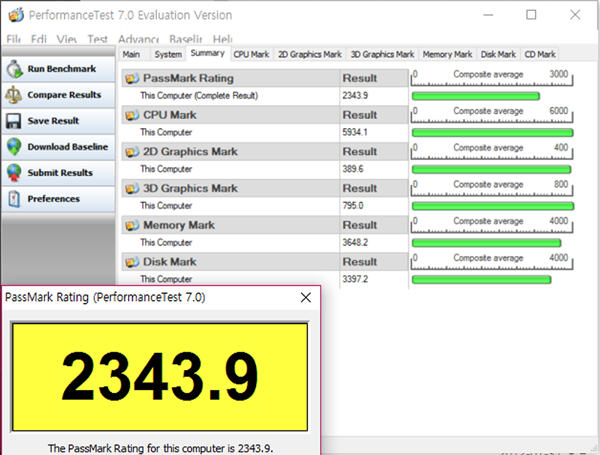This screenshot has height=455, width=600.
Task: Open the Advanced menu
Action: [x=138, y=39]
